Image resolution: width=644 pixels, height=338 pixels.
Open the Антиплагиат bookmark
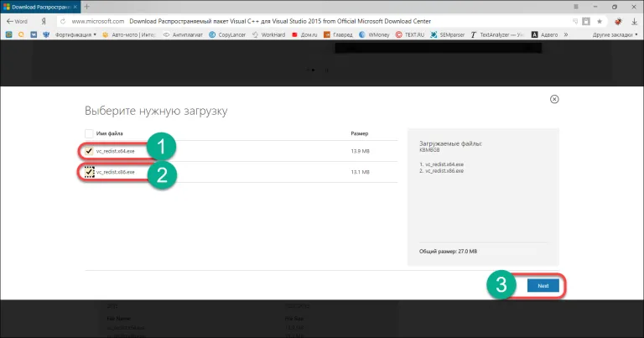click(x=183, y=35)
